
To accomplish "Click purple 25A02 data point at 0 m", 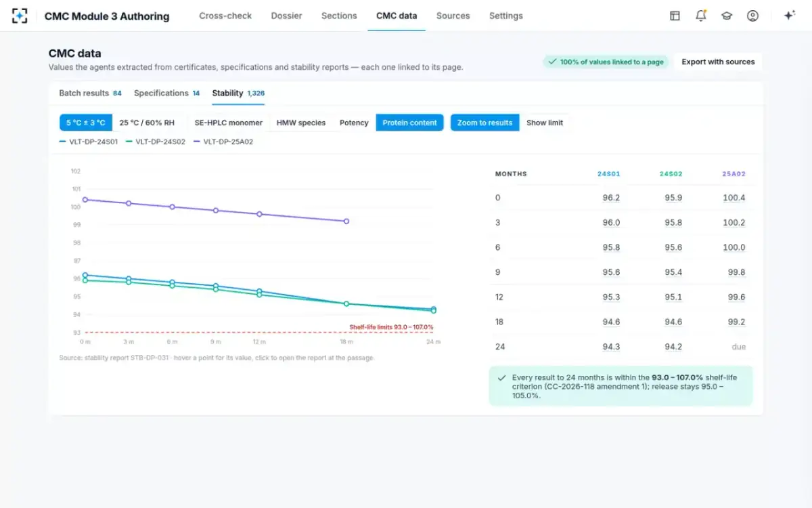I will pyautogui.click(x=85, y=200).
